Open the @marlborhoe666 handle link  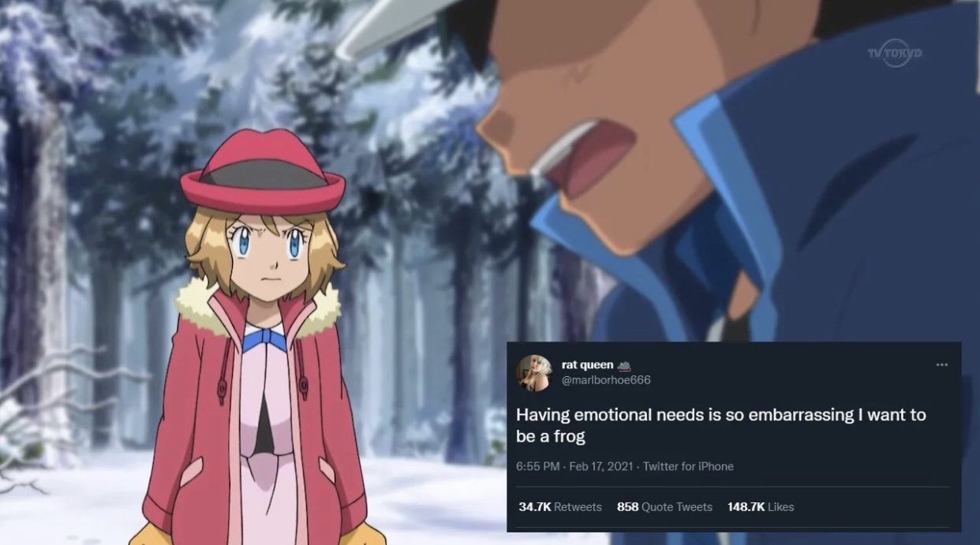[x=606, y=379]
